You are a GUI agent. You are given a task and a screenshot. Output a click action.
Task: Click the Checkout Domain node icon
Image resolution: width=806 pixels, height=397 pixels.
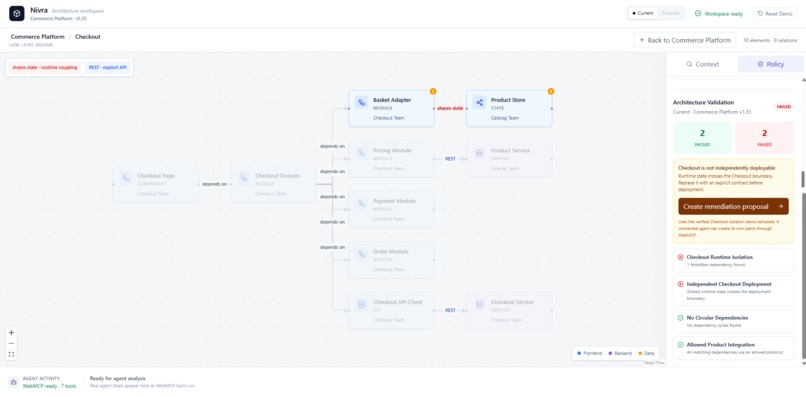click(x=243, y=178)
